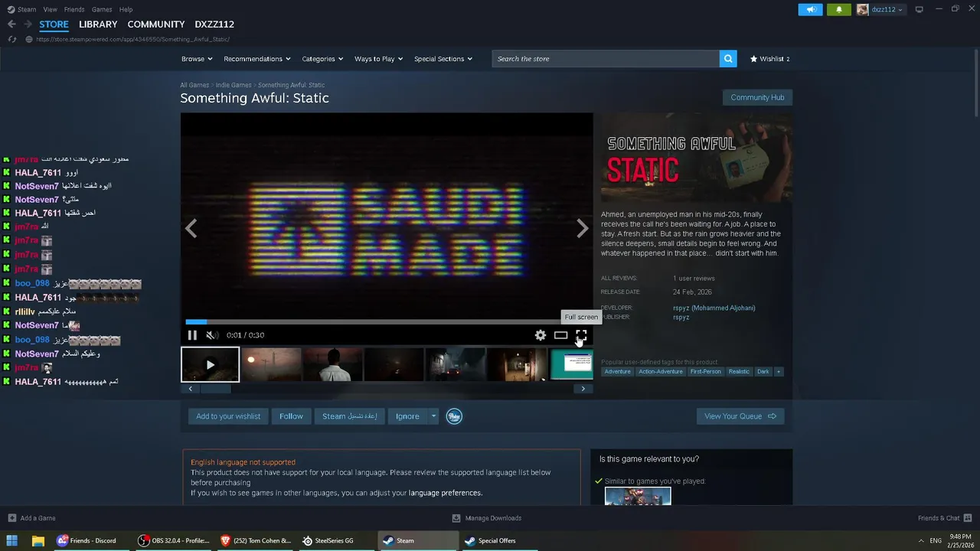Screen dimensions: 980x551
Task: Open the language preferences link
Action: pos(446,493)
